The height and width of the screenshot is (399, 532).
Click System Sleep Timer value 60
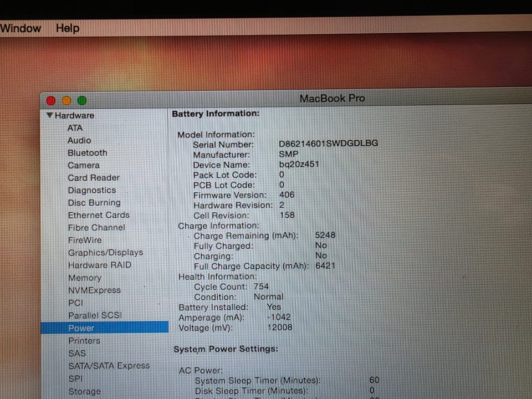tap(374, 380)
